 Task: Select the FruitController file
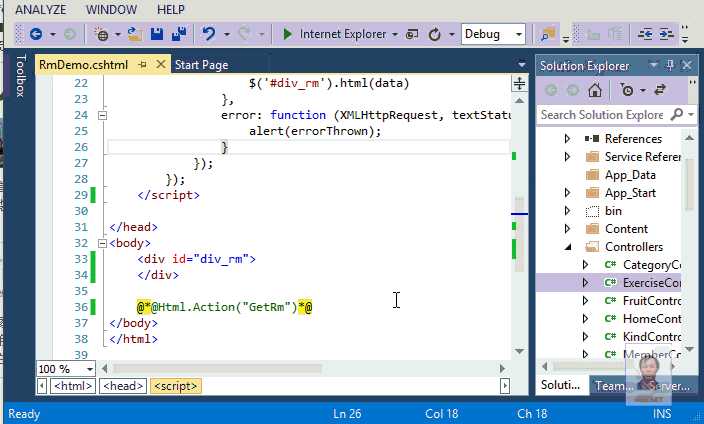click(652, 301)
